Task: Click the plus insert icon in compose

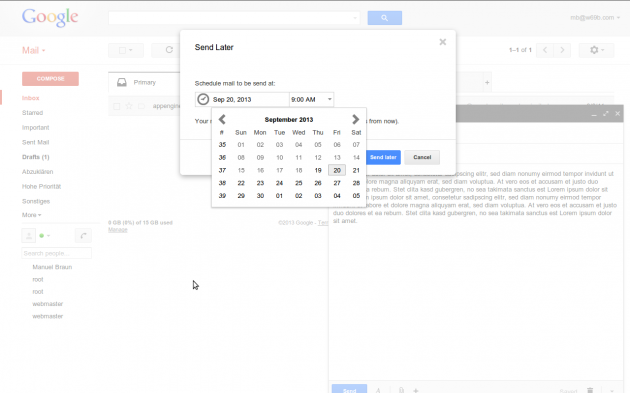Action: 416,390
